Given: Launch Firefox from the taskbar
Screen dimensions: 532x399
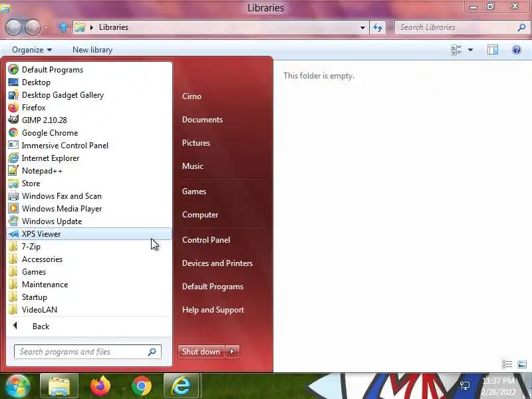Looking at the screenshot, I should pyautogui.click(x=100, y=386).
